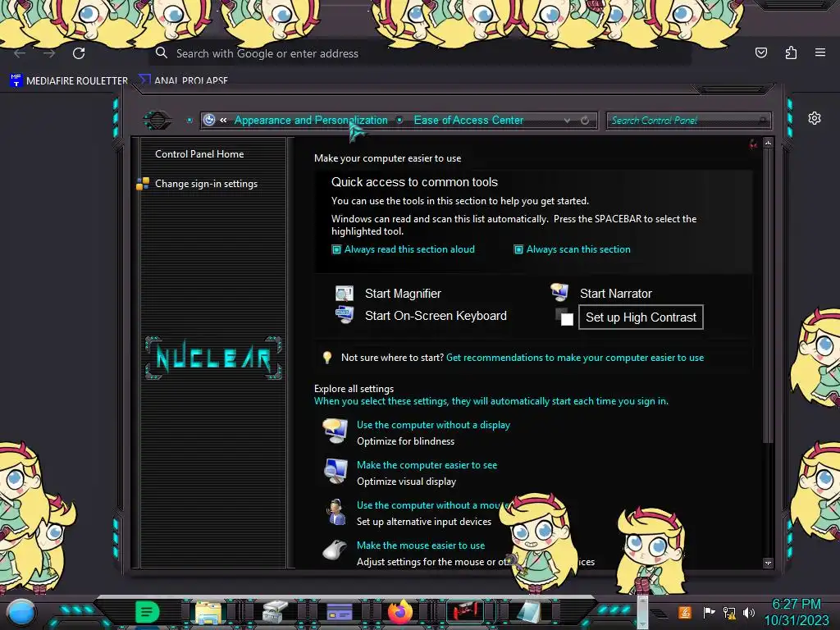Click the 'Optimize for blindness' text
840x630 pixels.
405,441
